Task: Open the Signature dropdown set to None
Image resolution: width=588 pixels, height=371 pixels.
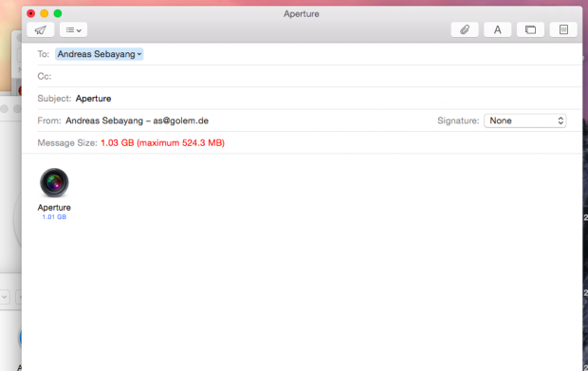Action: 525,121
